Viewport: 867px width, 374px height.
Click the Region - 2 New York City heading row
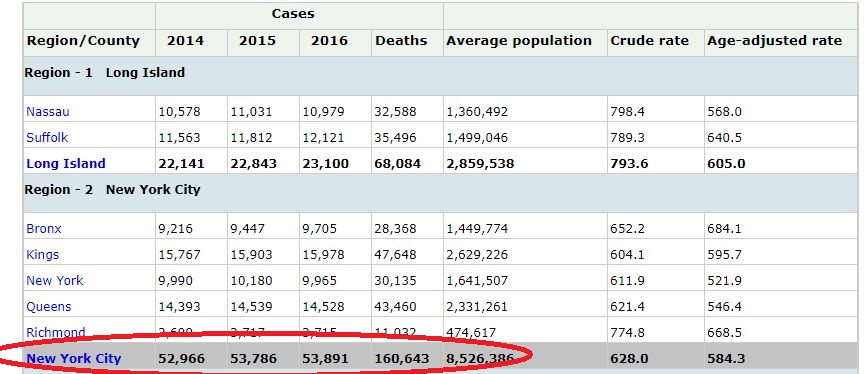tap(440, 193)
